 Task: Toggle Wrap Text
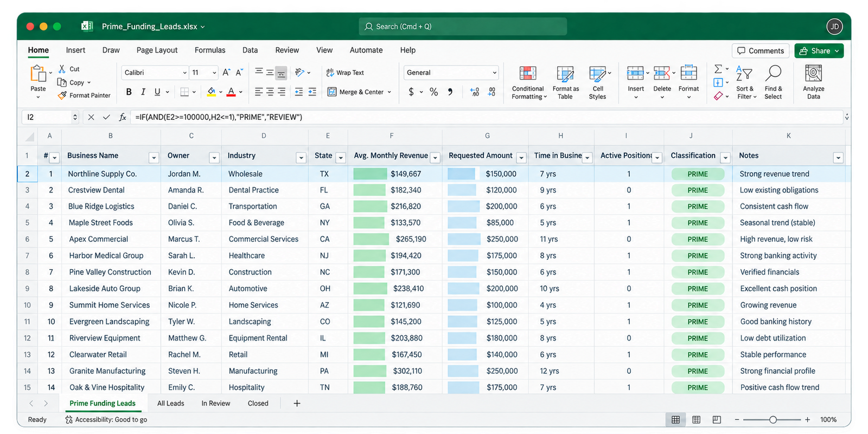(345, 73)
